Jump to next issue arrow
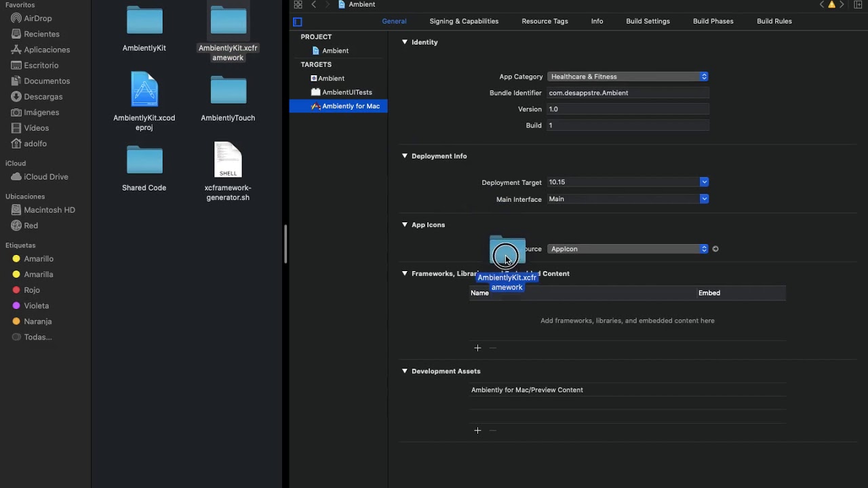This screenshot has width=868, height=488. click(842, 5)
